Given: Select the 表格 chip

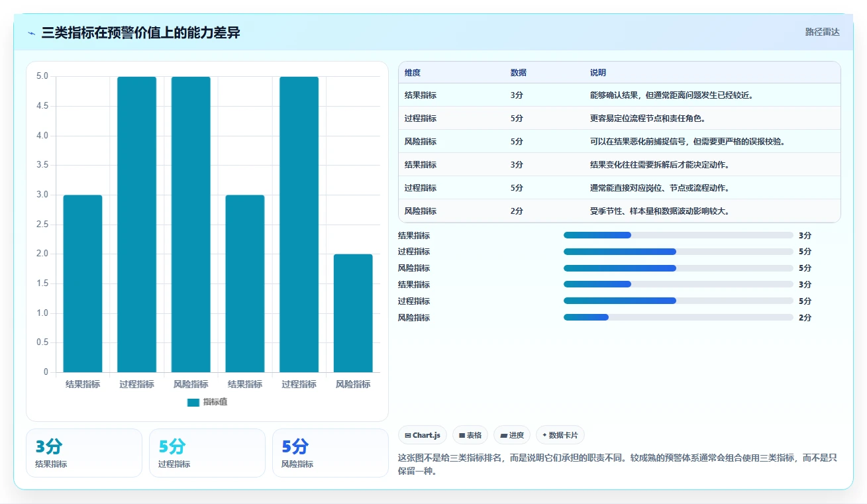Looking at the screenshot, I should point(470,435).
